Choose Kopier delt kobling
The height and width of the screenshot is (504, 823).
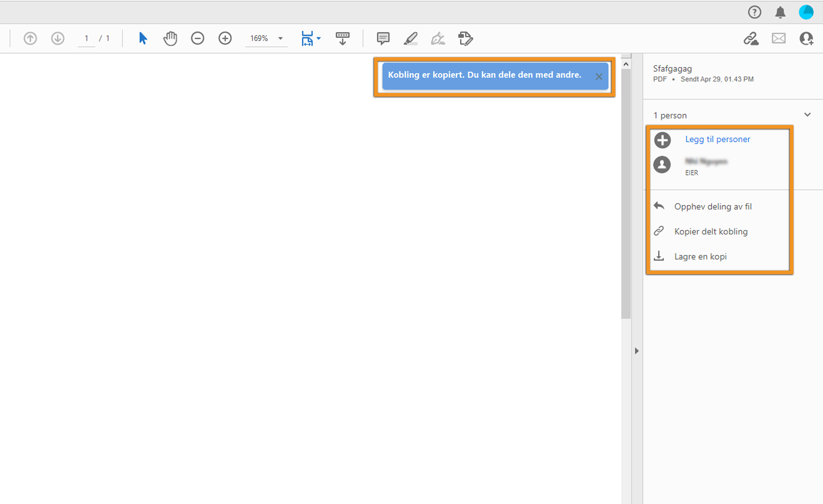pos(711,231)
